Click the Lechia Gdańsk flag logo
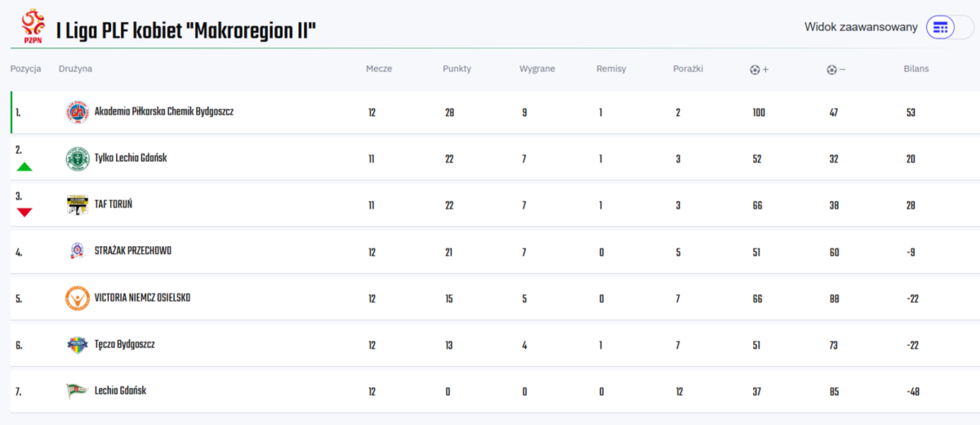Image resolution: width=980 pixels, height=425 pixels. pyautogui.click(x=78, y=391)
